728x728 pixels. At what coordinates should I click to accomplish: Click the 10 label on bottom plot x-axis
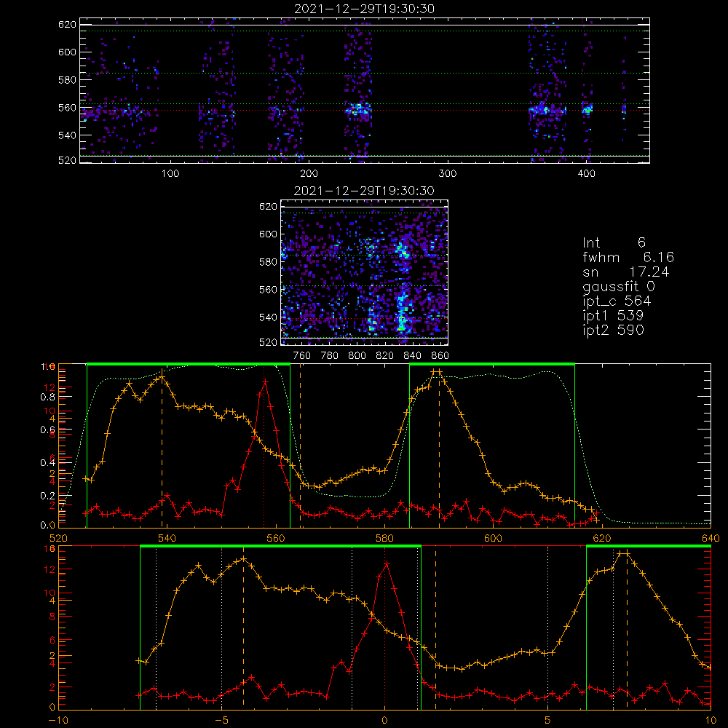[711, 721]
